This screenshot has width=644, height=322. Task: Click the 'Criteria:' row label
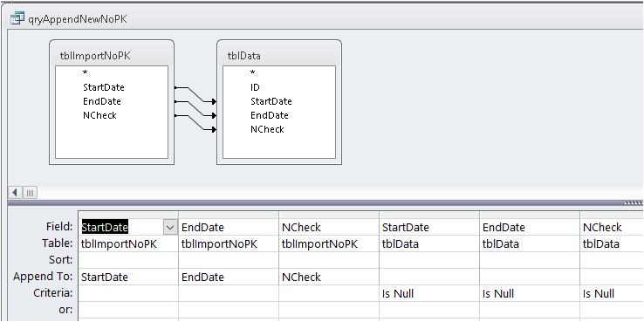53,293
